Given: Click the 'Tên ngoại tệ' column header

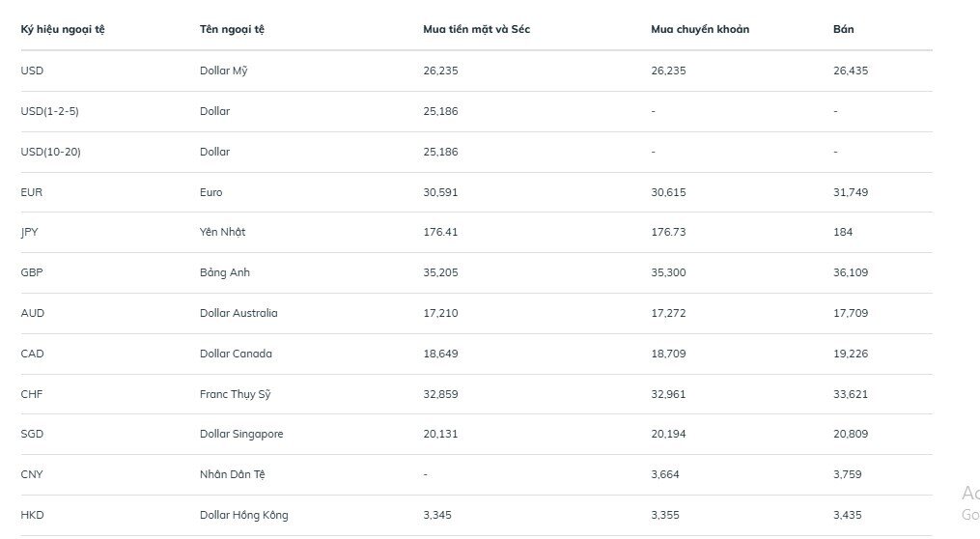Looking at the screenshot, I should [x=232, y=29].
